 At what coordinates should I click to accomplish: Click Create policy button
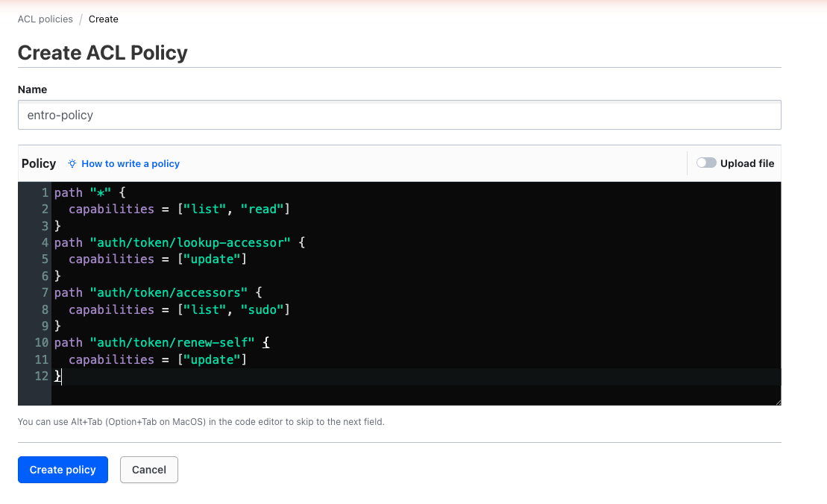[63, 470]
